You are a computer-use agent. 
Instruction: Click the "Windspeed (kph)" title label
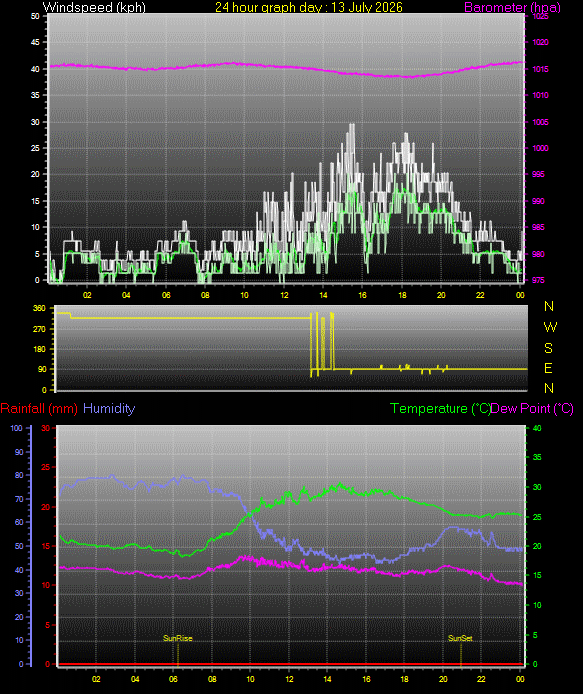(x=94, y=8)
